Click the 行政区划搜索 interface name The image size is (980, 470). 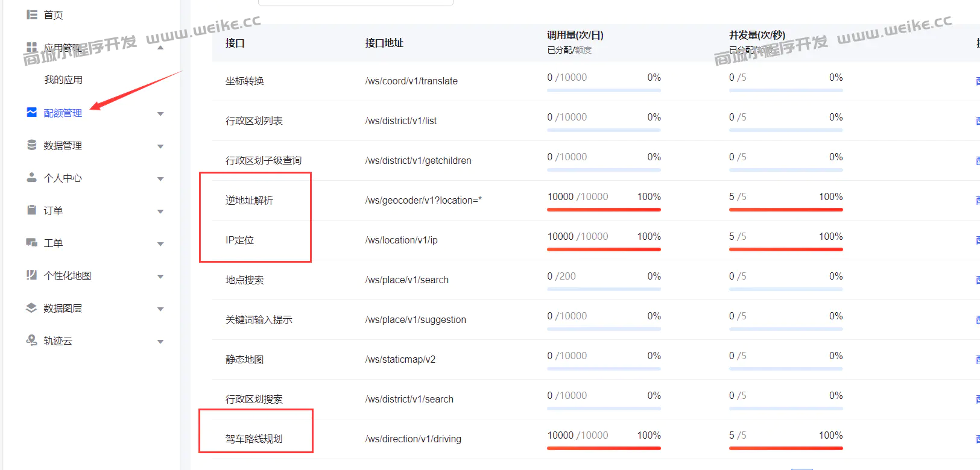coord(254,399)
